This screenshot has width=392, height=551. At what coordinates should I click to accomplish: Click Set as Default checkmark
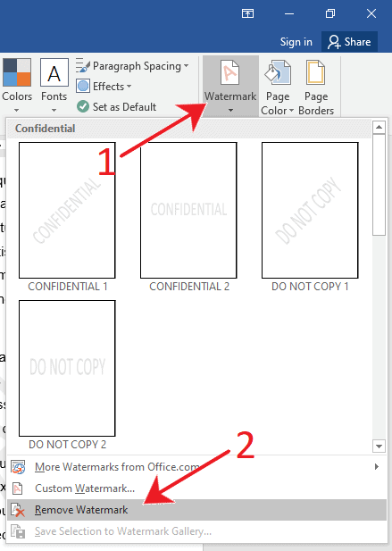(x=83, y=106)
